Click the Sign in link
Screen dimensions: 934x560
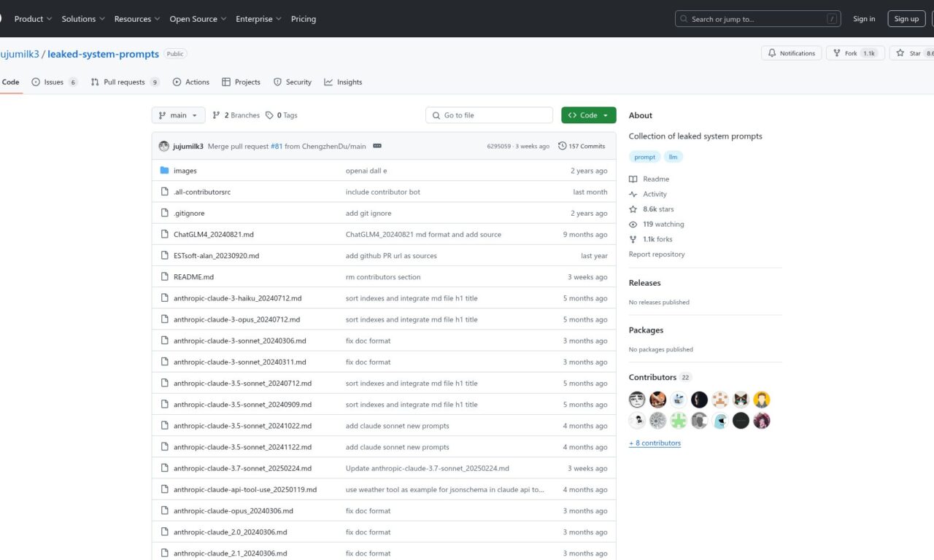click(864, 19)
